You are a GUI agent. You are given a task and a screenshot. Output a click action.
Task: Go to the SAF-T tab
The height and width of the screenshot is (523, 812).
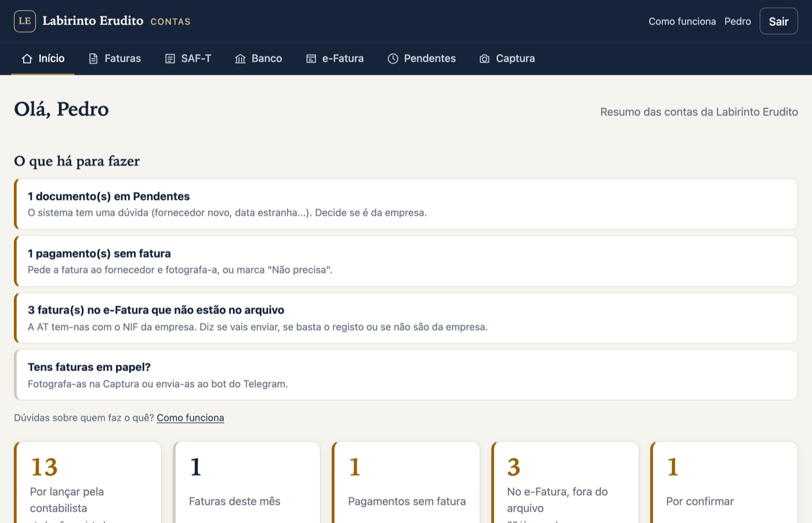click(188, 59)
